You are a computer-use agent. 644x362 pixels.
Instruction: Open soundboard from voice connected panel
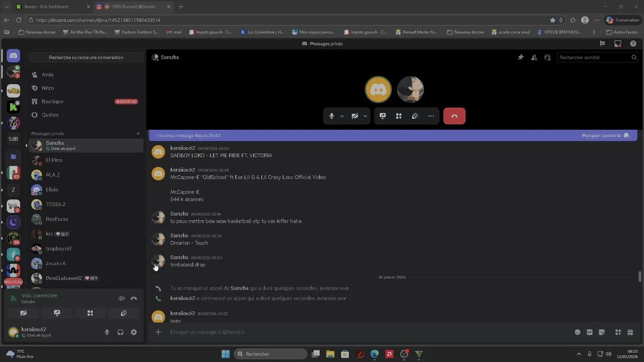tap(123, 313)
